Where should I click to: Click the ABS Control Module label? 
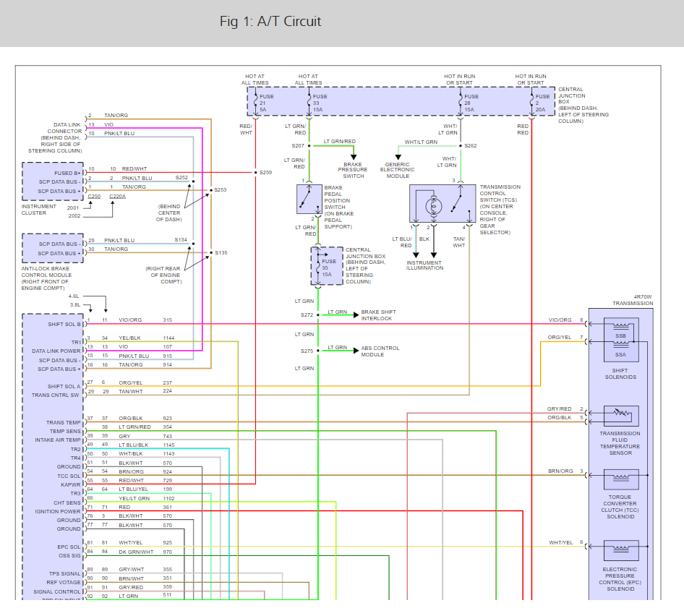pos(380,351)
